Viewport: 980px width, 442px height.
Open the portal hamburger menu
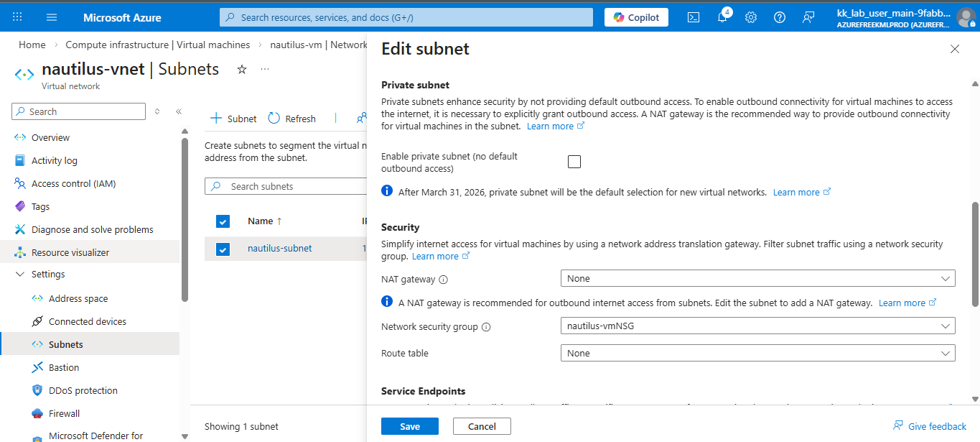coord(52,17)
